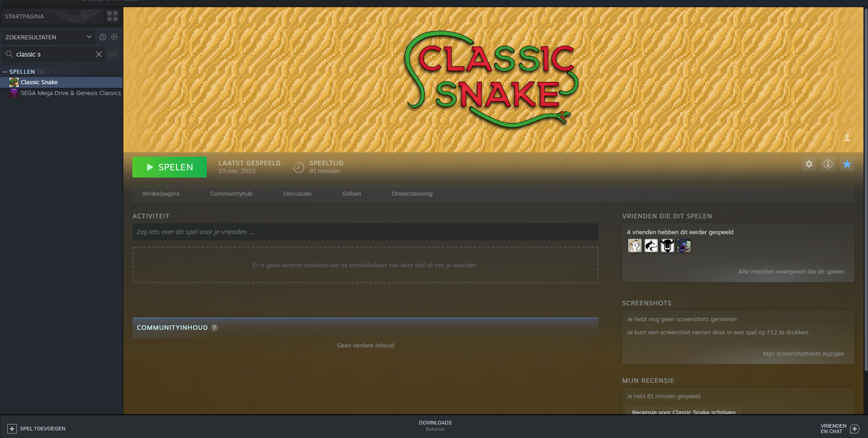The image size is (868, 438).
Task: Open the grid view icon beside Startpagina
Action: [x=112, y=16]
